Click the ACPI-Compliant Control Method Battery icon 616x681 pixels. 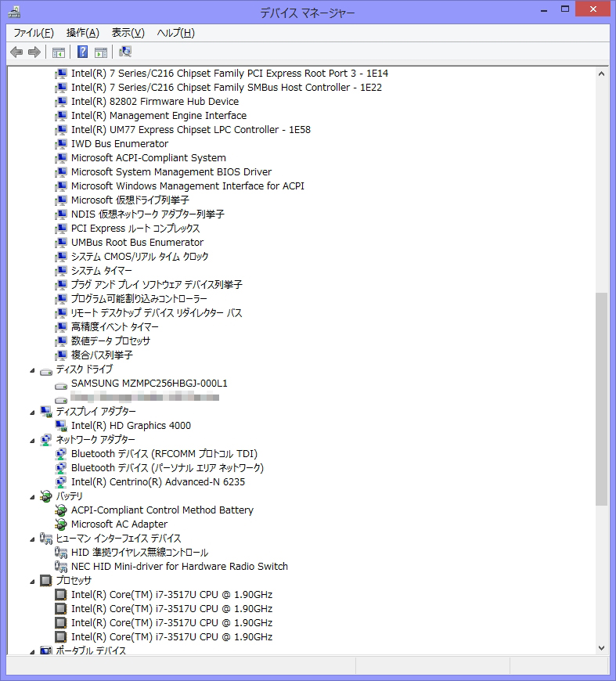(61, 510)
